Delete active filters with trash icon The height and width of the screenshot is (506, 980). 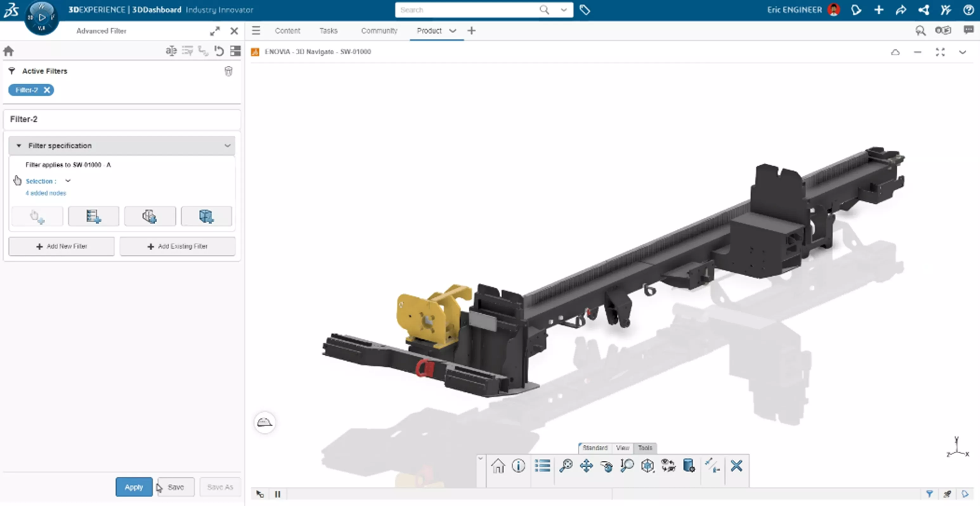(x=228, y=71)
